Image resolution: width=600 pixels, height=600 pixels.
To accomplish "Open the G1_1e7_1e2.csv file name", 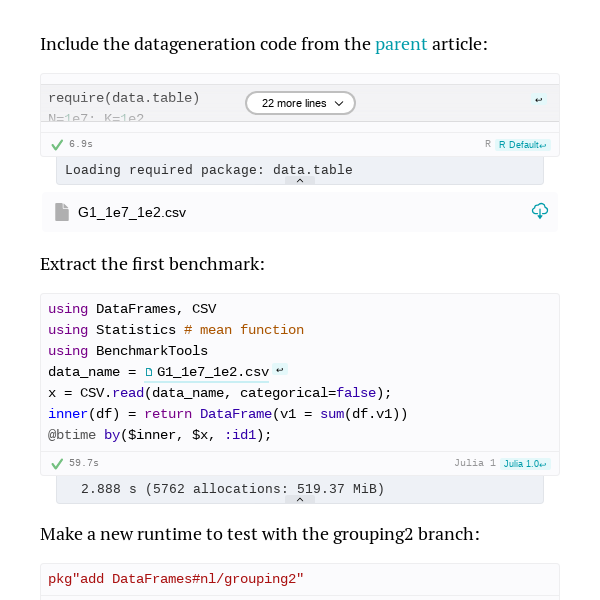I will [132, 212].
